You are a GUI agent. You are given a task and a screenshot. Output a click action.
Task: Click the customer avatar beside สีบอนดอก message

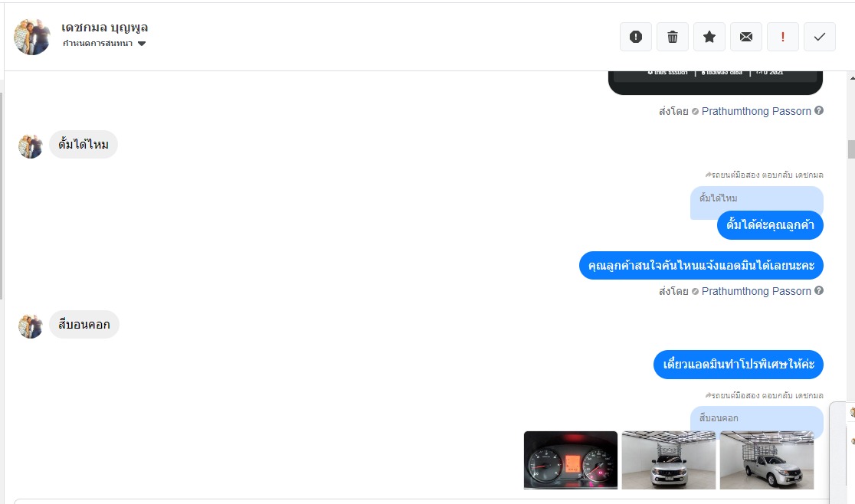(31, 326)
